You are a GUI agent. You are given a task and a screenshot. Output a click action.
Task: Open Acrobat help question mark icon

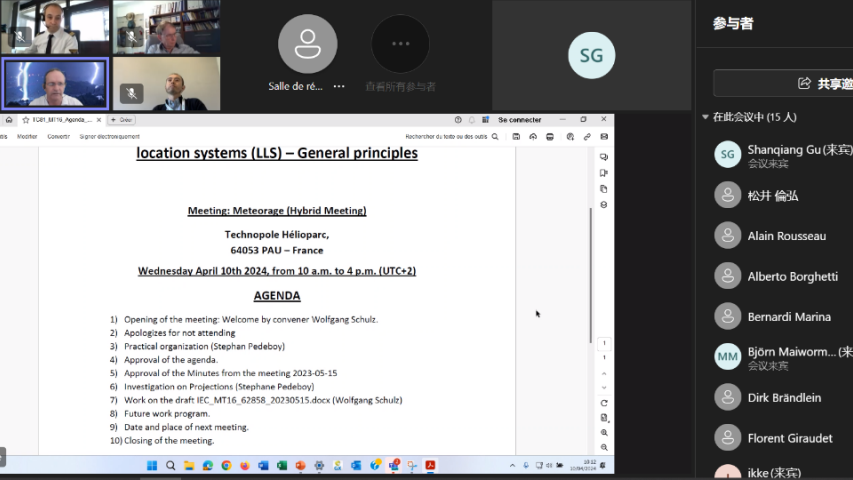(x=458, y=120)
